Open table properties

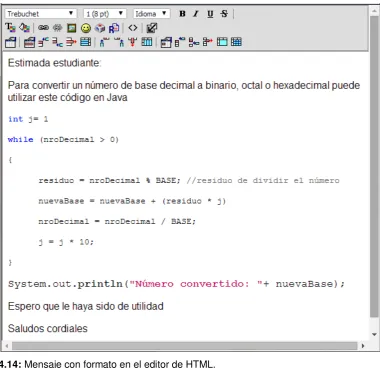click(10, 42)
